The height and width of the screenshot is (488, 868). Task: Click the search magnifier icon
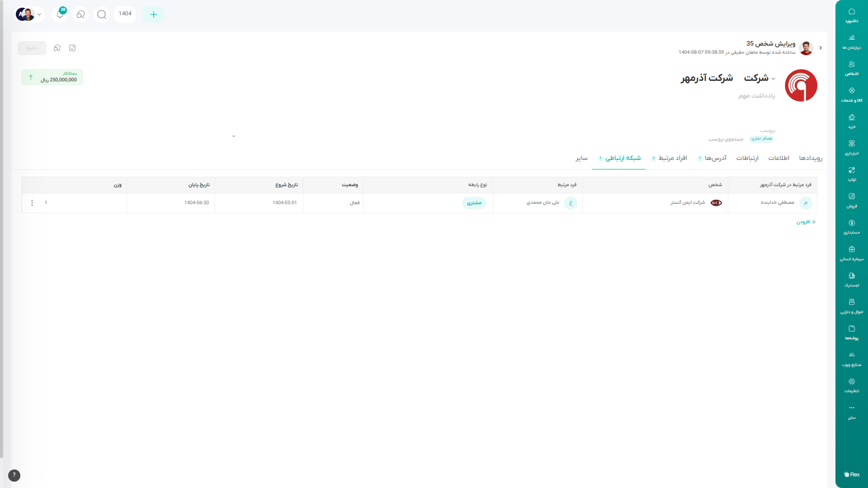[x=102, y=14]
